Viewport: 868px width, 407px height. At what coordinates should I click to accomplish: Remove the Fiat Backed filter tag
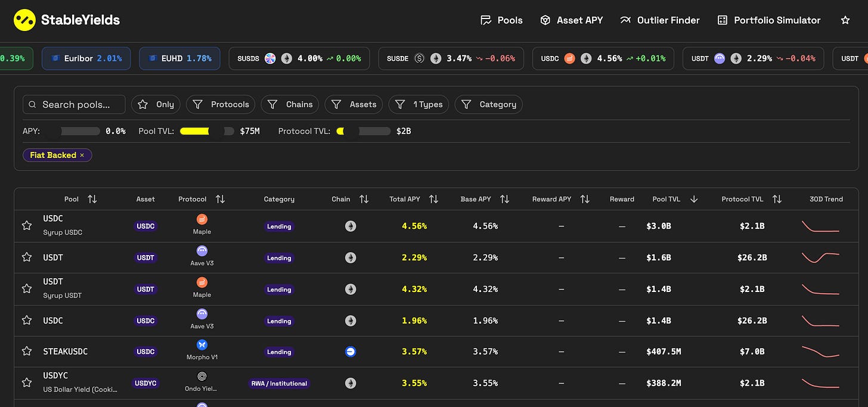(x=82, y=155)
